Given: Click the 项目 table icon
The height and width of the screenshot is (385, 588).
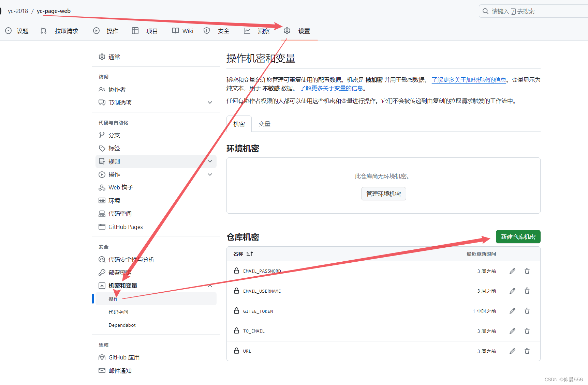Looking at the screenshot, I should (x=135, y=31).
